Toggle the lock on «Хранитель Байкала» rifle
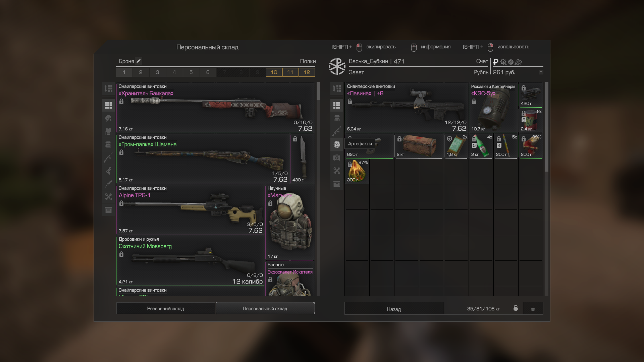Image resolution: width=644 pixels, height=362 pixels. (121, 101)
